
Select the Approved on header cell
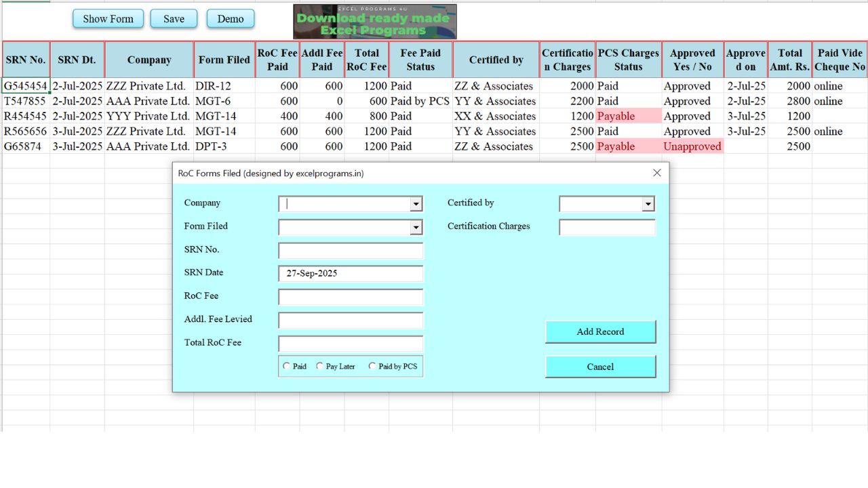(746, 60)
